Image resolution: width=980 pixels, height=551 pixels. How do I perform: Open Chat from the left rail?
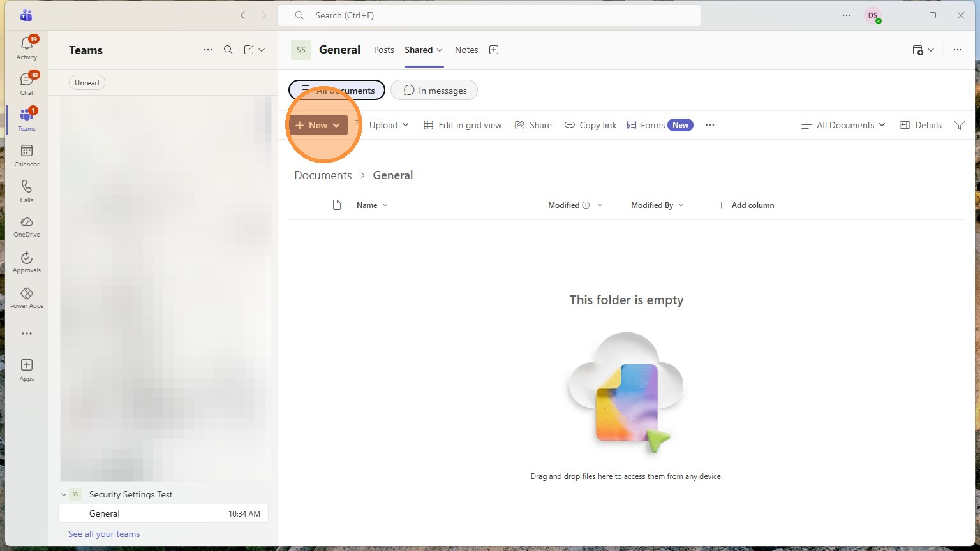tap(26, 84)
